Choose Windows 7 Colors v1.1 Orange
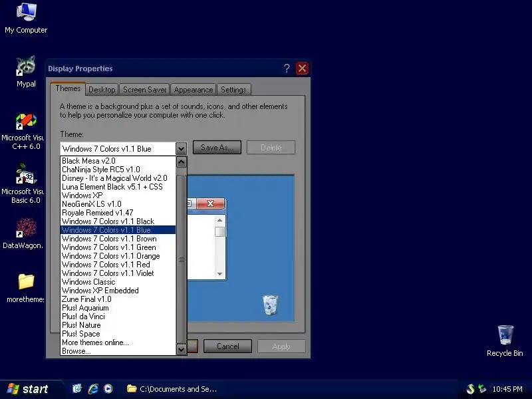Image resolution: width=532 pixels, height=399 pixels. point(118,256)
